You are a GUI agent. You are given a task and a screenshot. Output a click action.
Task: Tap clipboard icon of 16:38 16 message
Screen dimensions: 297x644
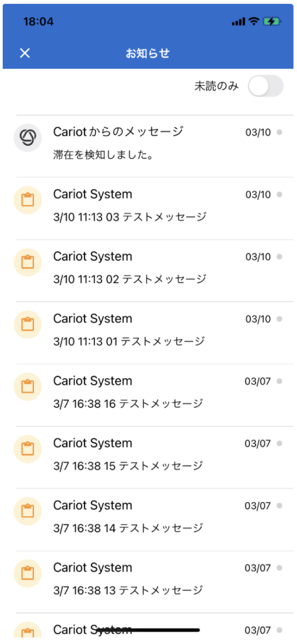[x=28, y=387]
